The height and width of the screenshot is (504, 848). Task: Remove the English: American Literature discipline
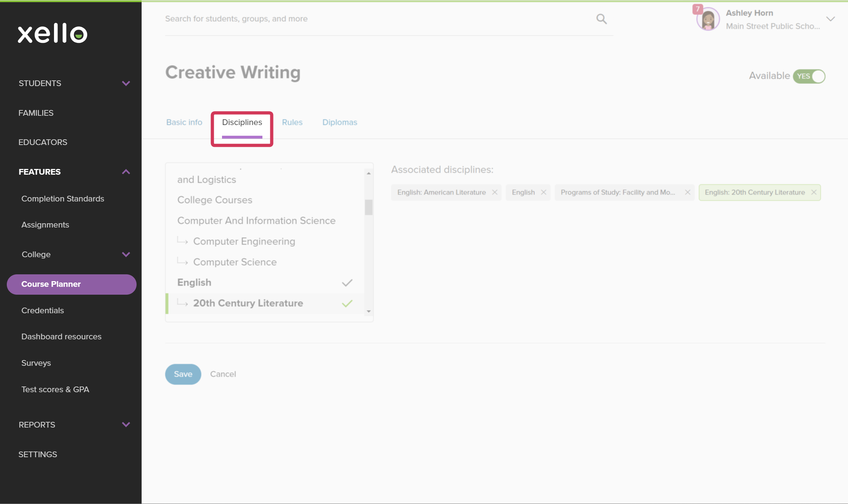495,192
